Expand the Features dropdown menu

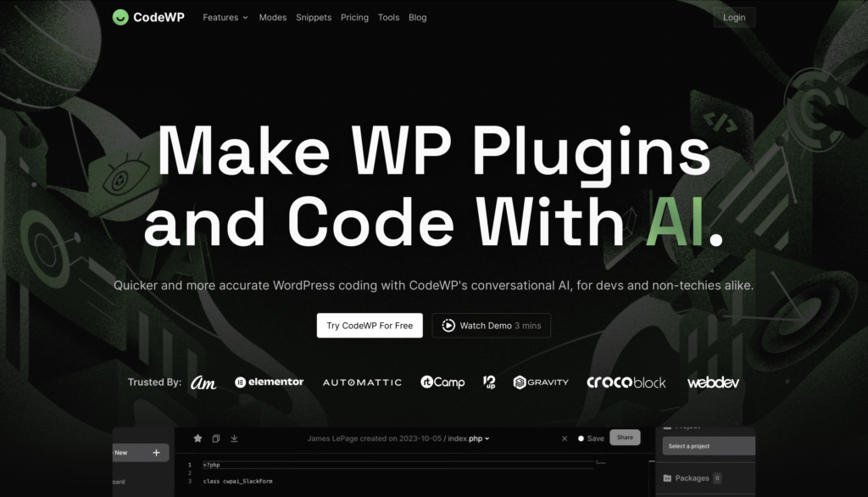click(x=225, y=17)
